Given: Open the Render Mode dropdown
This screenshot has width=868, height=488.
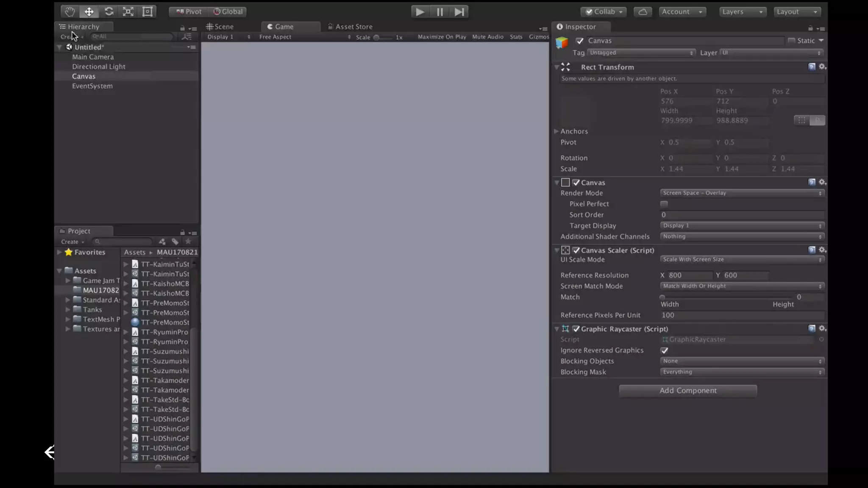Looking at the screenshot, I should pos(742,193).
